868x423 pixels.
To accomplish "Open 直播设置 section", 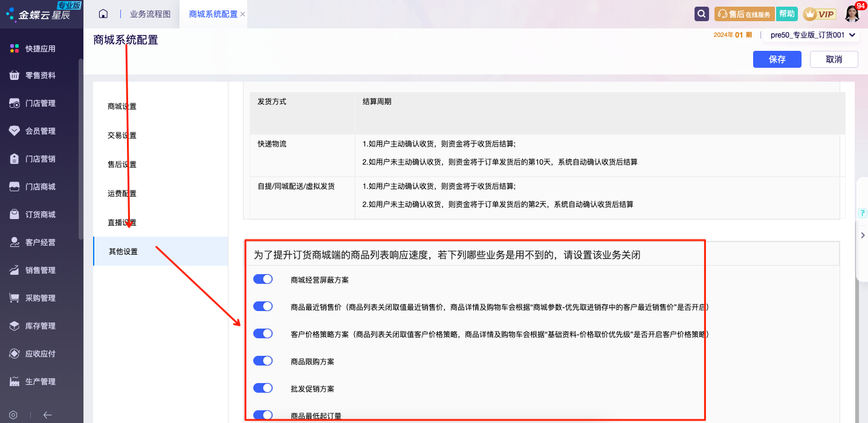I will click(122, 223).
